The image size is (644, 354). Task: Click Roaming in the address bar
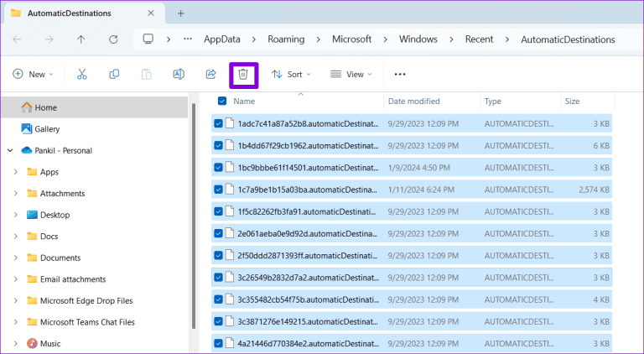coord(286,39)
